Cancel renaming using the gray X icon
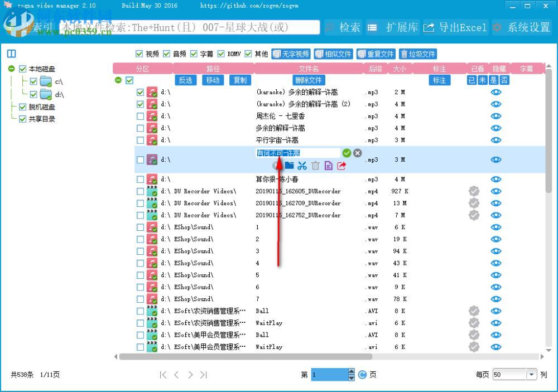The image size is (558, 392). tap(357, 153)
